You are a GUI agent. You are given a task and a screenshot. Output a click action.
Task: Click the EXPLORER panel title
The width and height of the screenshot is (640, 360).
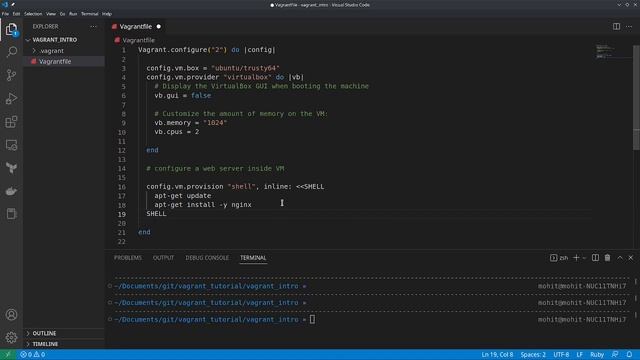point(45,27)
